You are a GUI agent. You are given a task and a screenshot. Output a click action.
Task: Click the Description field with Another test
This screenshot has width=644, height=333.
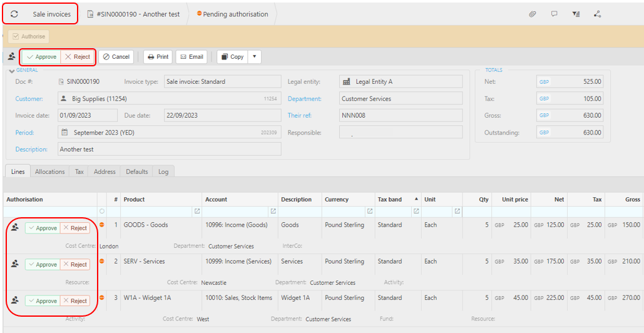tap(169, 149)
